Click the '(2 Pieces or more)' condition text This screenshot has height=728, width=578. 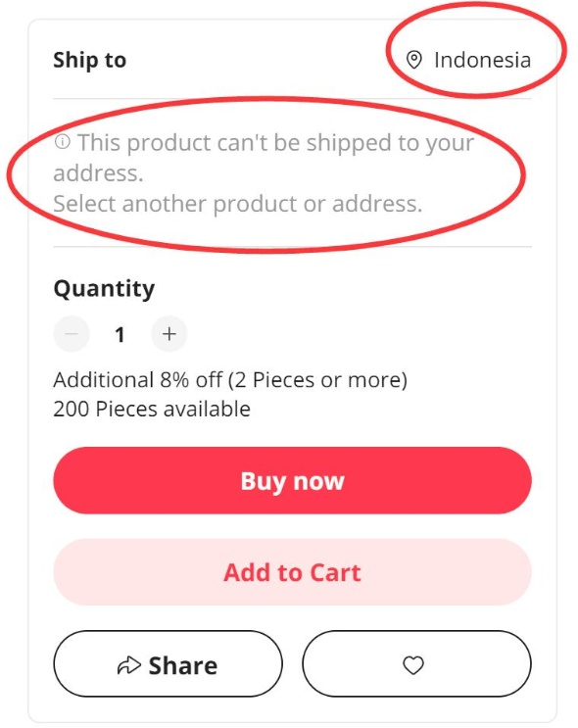(317, 380)
